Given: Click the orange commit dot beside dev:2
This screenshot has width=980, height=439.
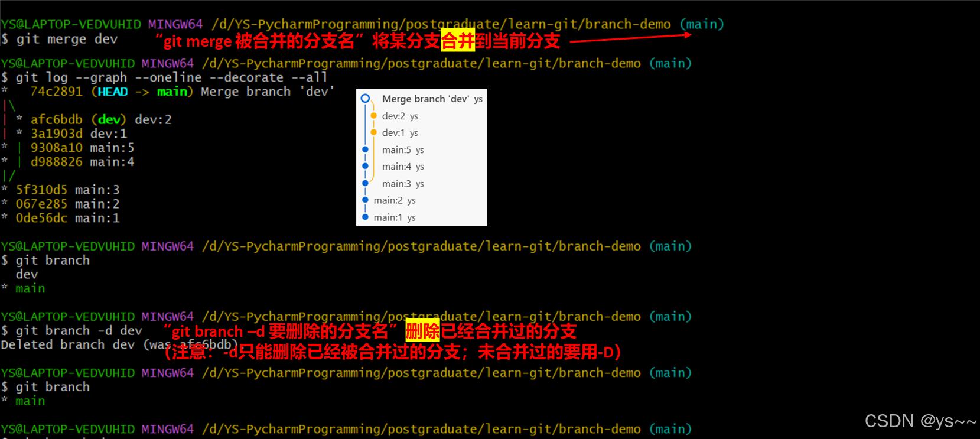Looking at the screenshot, I should point(373,116).
